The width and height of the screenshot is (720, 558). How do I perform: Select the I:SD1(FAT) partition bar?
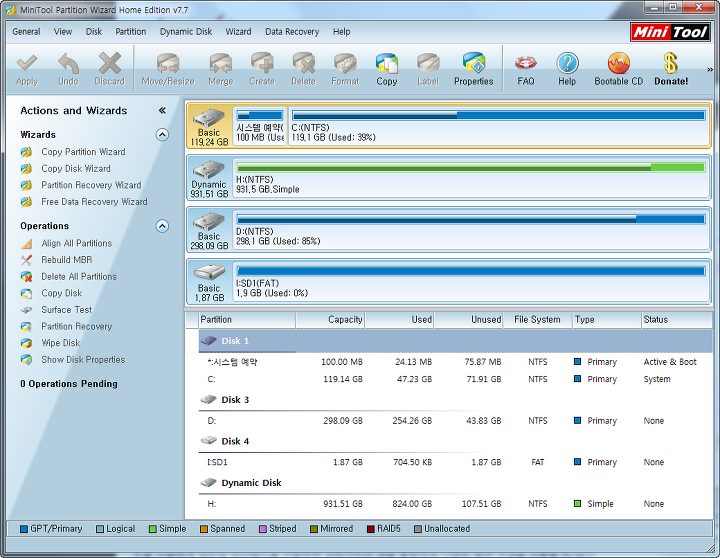tap(471, 282)
